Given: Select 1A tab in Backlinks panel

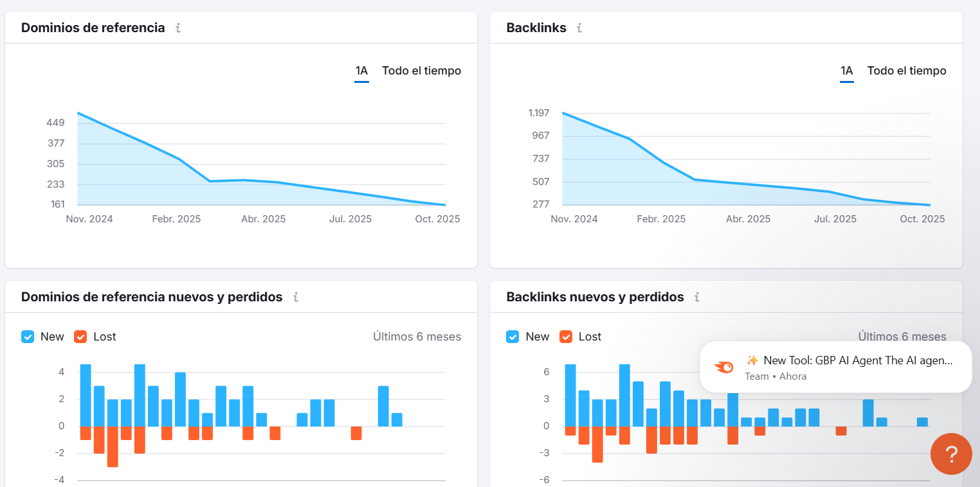Looking at the screenshot, I should (846, 71).
